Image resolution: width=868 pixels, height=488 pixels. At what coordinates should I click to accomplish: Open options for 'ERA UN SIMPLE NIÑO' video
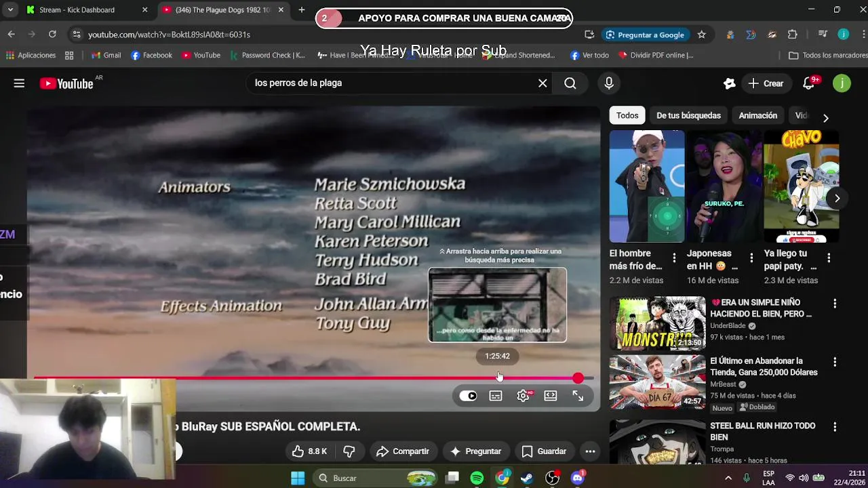coord(835,304)
